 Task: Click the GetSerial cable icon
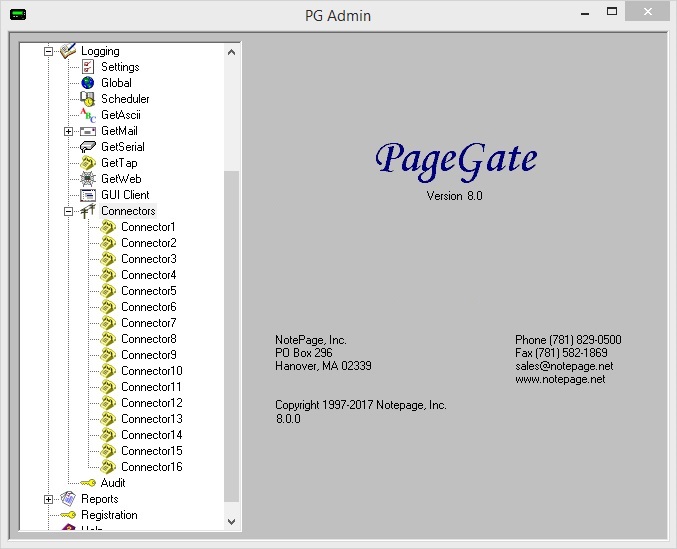[x=88, y=147]
